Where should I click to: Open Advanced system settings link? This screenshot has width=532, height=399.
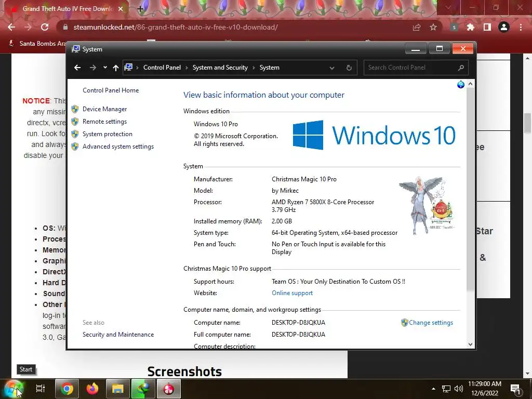coord(118,147)
